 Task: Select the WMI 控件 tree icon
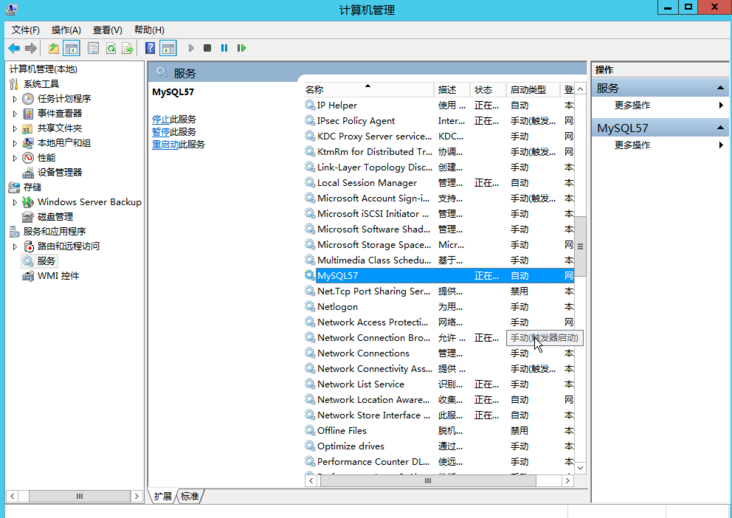(x=28, y=276)
